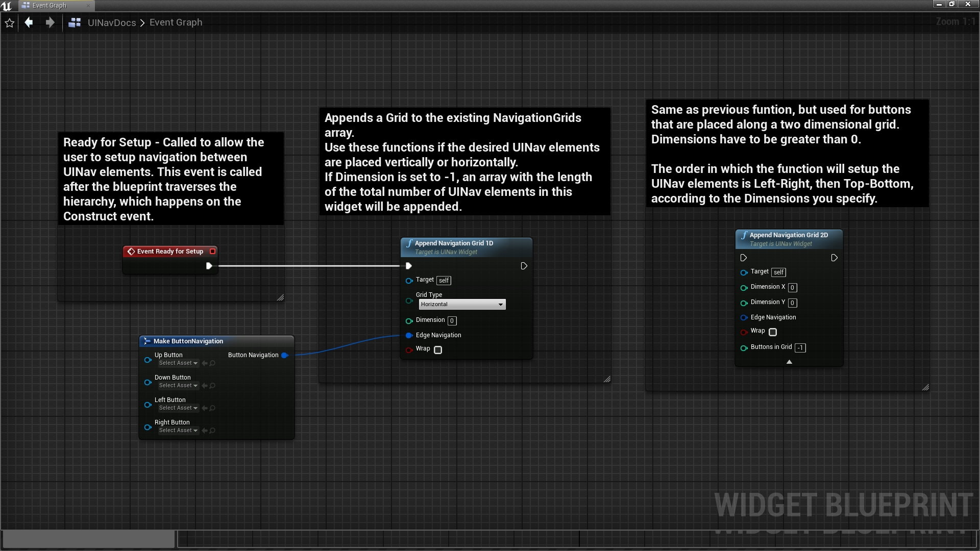Toggle Edge Navigation checkbox on Grid 1D node

click(408, 335)
